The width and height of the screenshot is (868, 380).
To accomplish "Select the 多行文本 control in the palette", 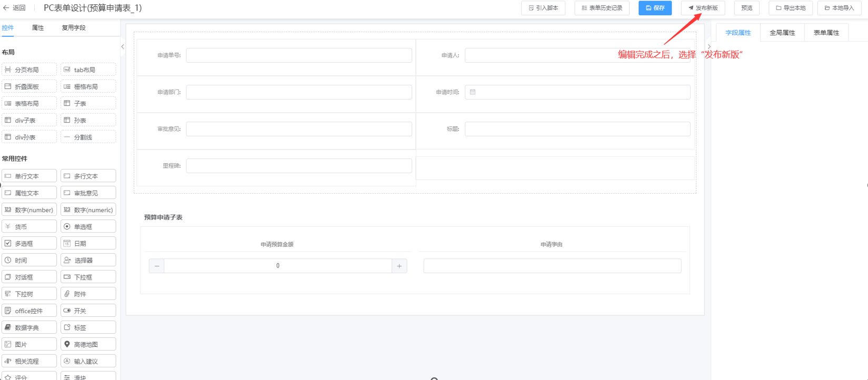I will point(88,176).
